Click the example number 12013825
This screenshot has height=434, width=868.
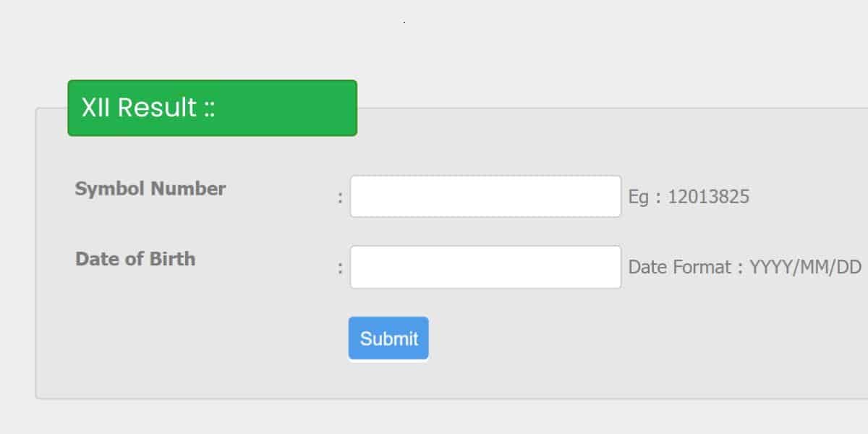point(708,197)
